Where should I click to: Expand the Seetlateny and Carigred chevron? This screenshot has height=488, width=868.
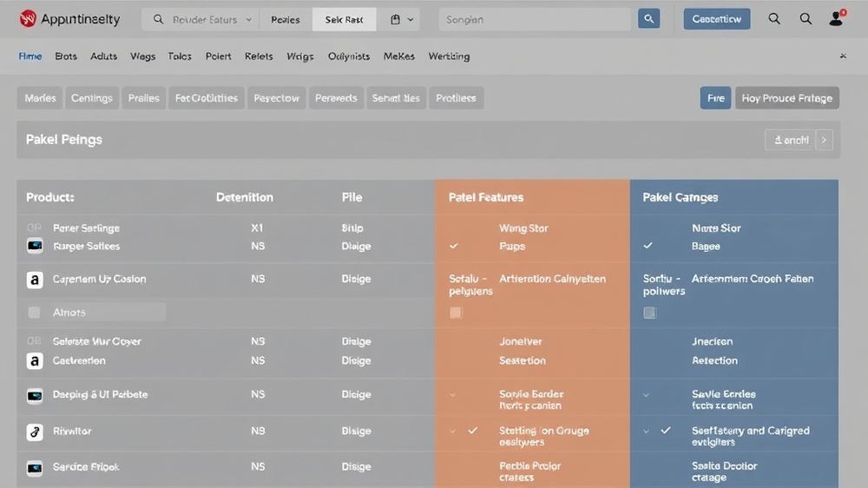pyautogui.click(x=646, y=431)
